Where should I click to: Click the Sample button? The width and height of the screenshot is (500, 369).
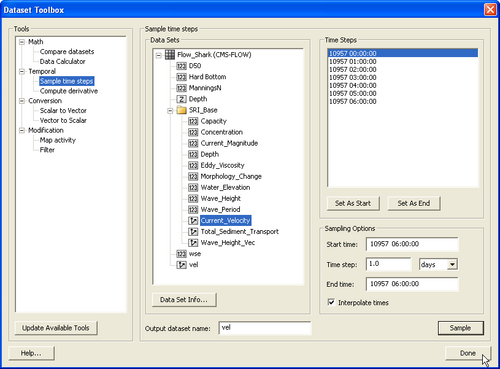click(460, 328)
